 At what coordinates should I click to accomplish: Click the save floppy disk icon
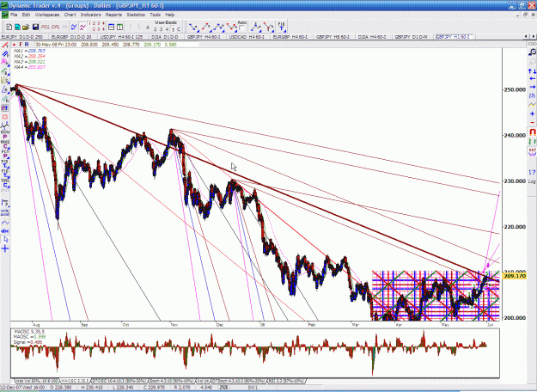tap(35, 27)
